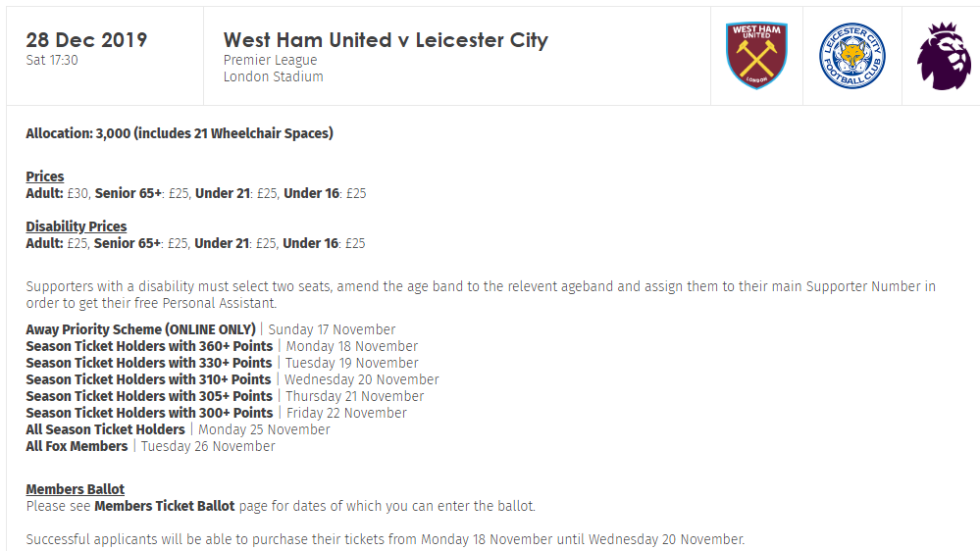Click the 28 Dec 2019 date heading
The image size is (980, 551).
(86, 40)
